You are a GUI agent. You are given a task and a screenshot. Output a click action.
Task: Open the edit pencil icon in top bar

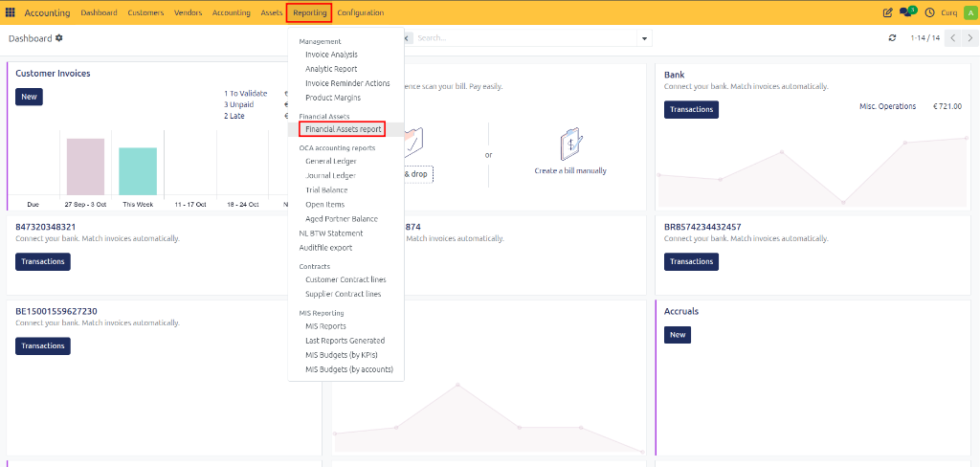(887, 12)
